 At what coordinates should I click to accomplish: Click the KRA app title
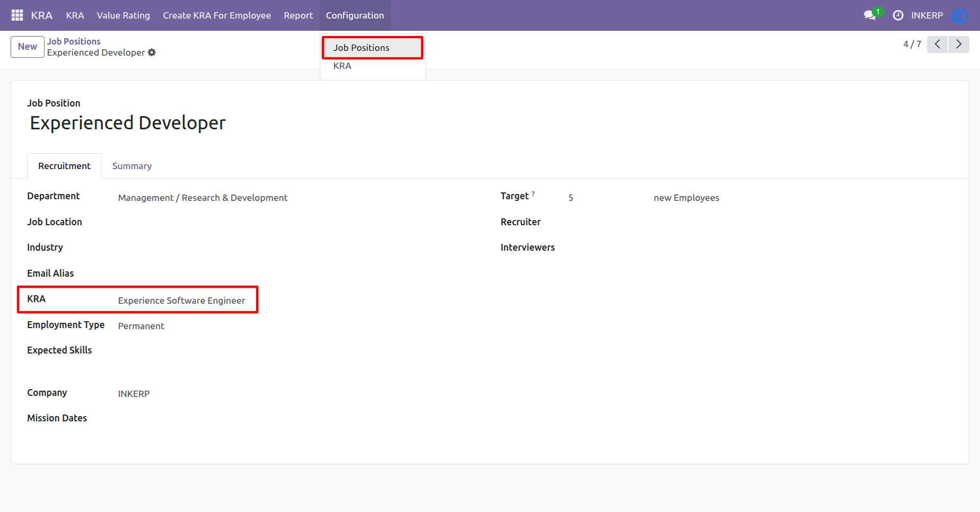tap(41, 15)
